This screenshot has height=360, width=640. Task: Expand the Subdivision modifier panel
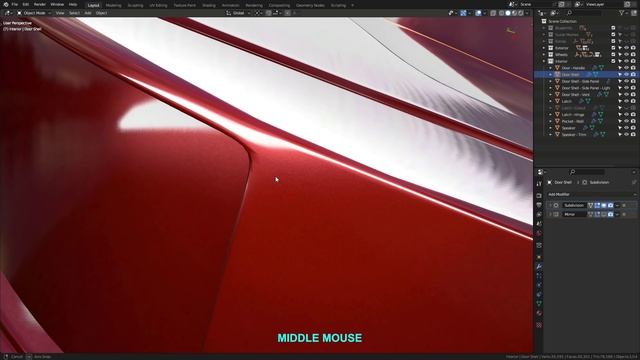[x=550, y=205]
